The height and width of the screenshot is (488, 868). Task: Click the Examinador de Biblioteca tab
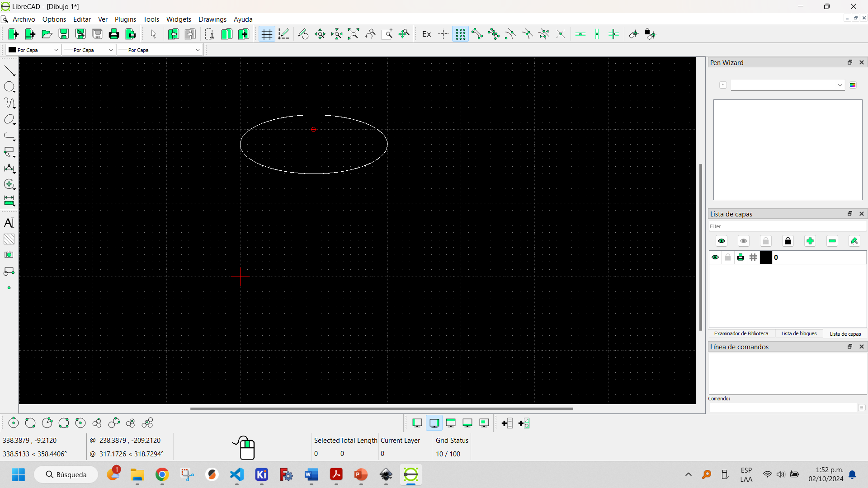(x=741, y=333)
